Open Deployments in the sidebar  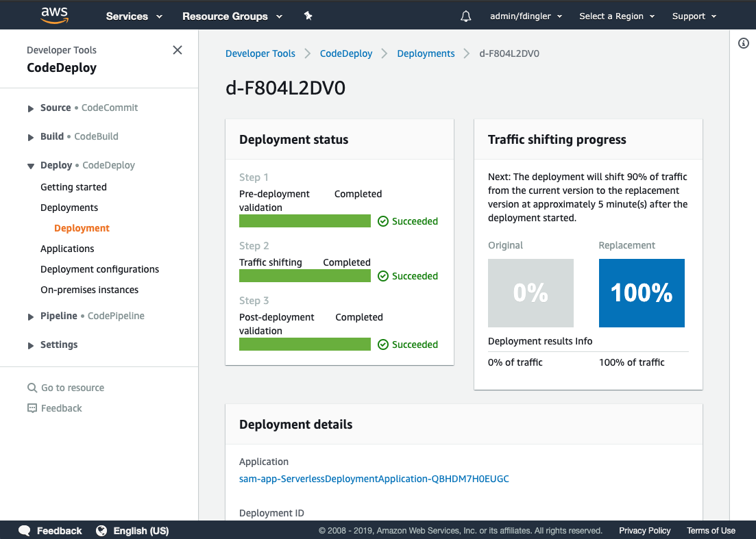69,208
